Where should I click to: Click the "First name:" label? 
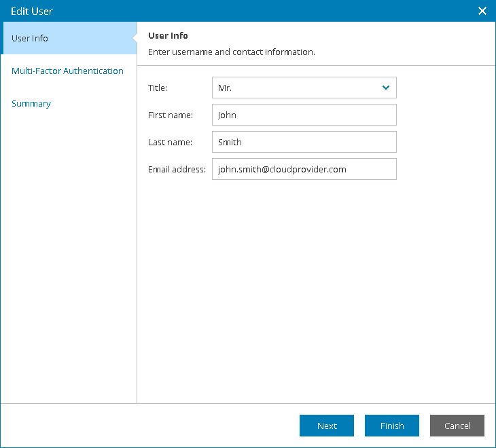click(x=171, y=115)
